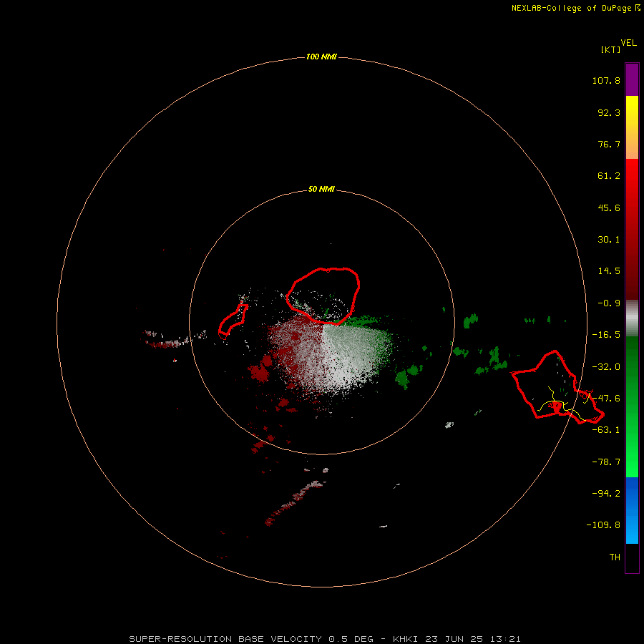Click the 30.1 velocity scale value
The image size is (644, 644).
(x=609, y=240)
